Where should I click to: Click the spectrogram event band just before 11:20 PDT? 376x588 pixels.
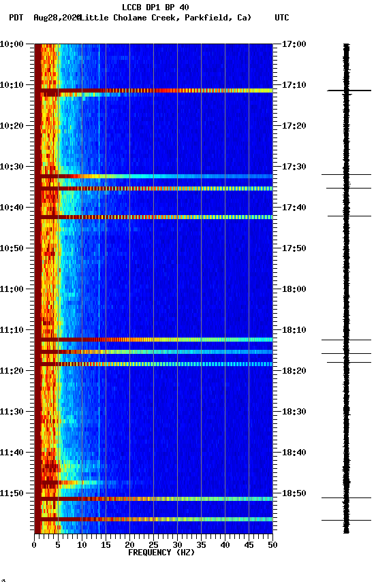click(153, 364)
